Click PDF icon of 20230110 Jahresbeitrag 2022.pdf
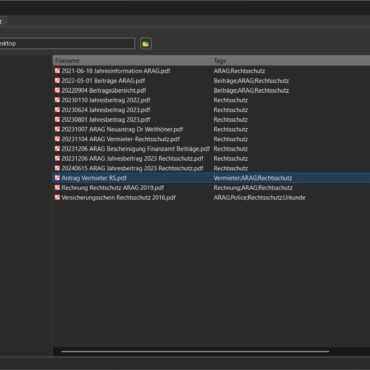Screen dimensions: 370x370 click(57, 100)
